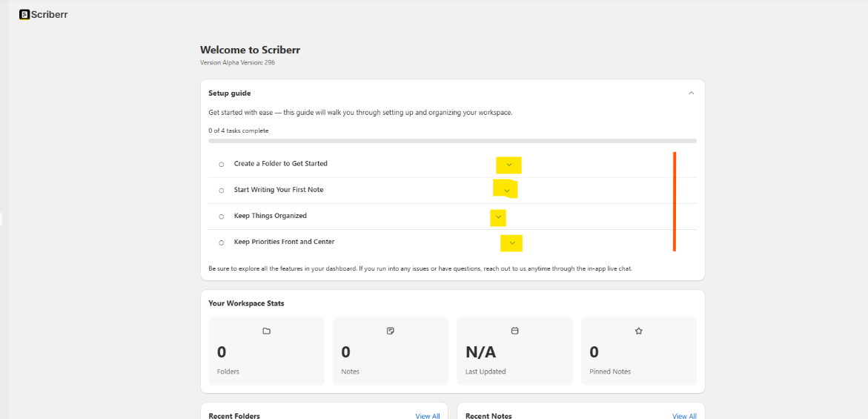868x419 pixels.
Task: Check the 'Keep Things Organized' task circle
Action: pyautogui.click(x=221, y=217)
